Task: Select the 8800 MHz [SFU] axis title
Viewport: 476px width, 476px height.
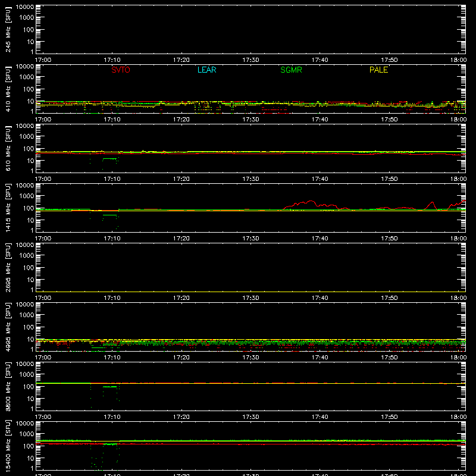Action: click(8, 386)
